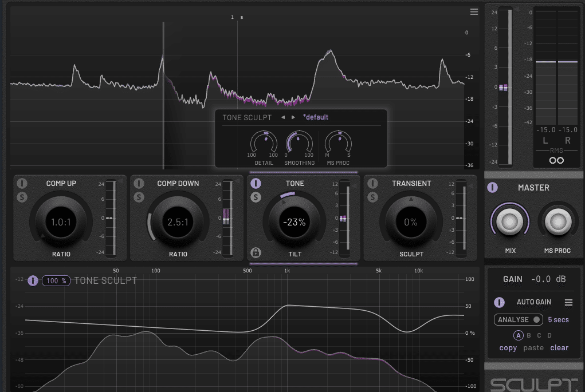Click the GAIN -0.0 dB value
The width and height of the screenshot is (585, 392).
point(548,279)
